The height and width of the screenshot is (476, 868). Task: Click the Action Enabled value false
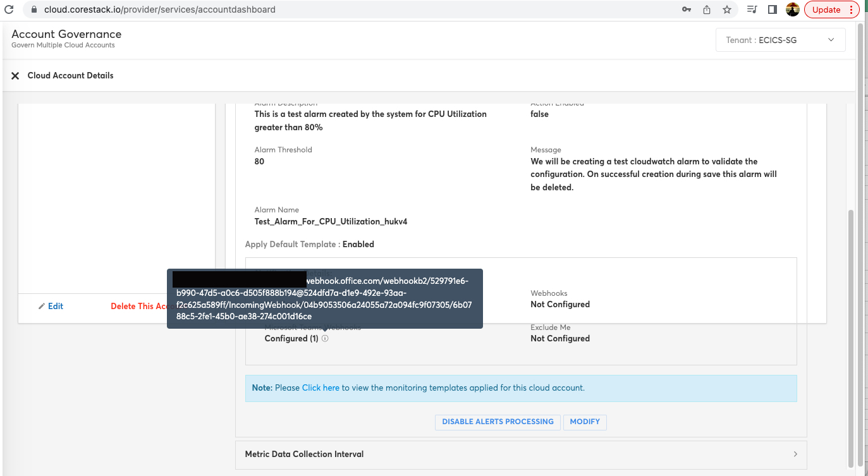(x=539, y=114)
